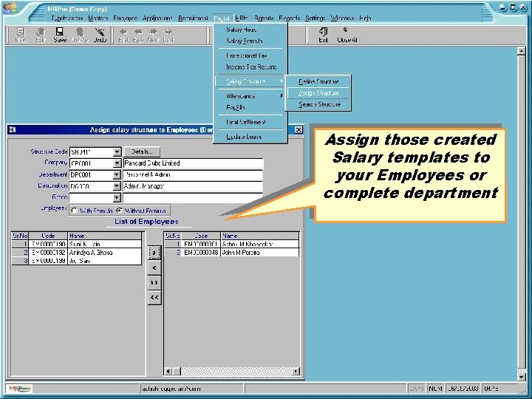
Task: Open the Department code dropdown
Action: coord(117,175)
